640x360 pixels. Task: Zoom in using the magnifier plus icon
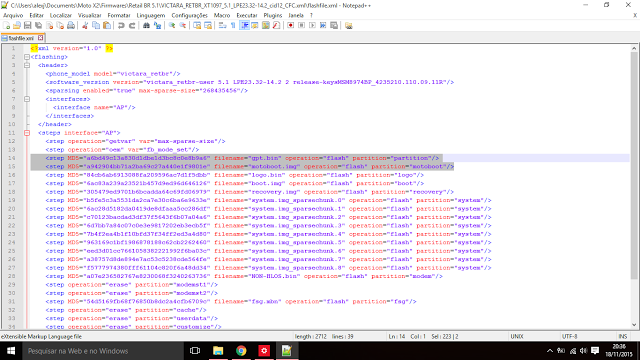[x=172, y=26]
